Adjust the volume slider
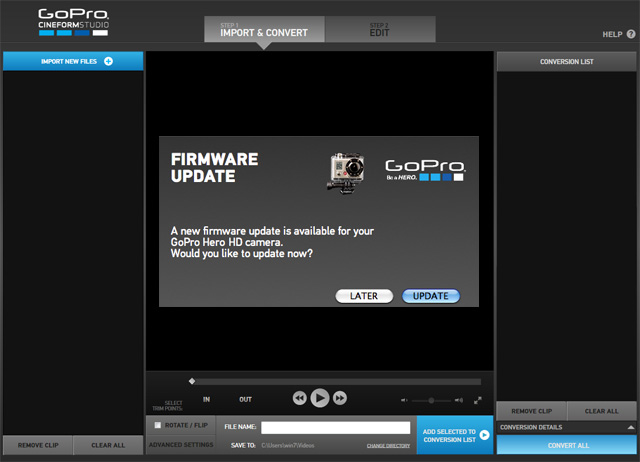The image size is (640, 462). (x=431, y=400)
